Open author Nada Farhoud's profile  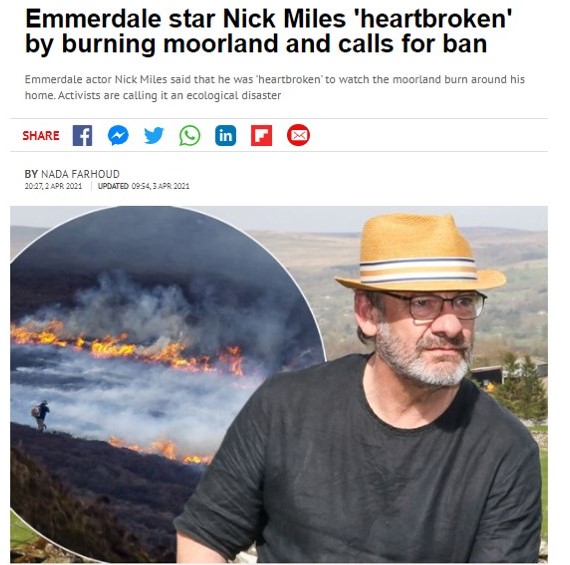(x=80, y=174)
